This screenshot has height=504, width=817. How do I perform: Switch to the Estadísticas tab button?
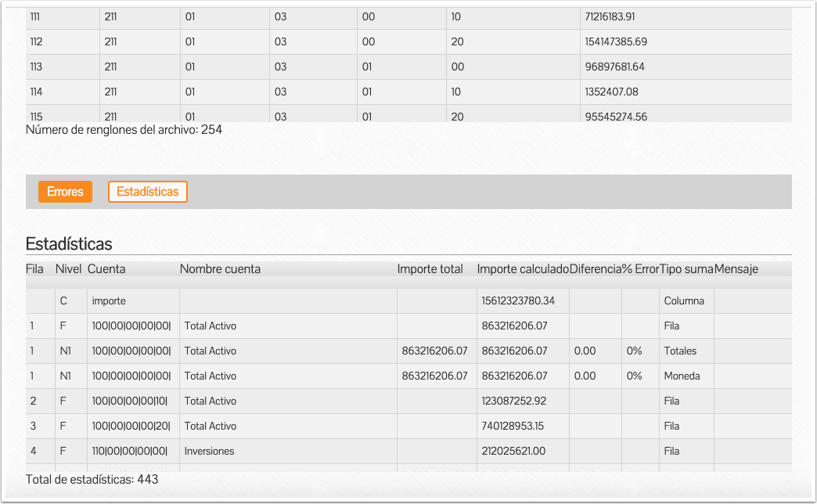click(147, 192)
